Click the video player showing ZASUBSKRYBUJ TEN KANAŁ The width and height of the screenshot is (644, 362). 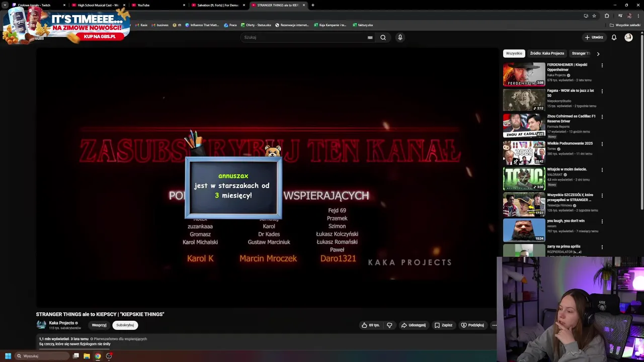pos(267,178)
